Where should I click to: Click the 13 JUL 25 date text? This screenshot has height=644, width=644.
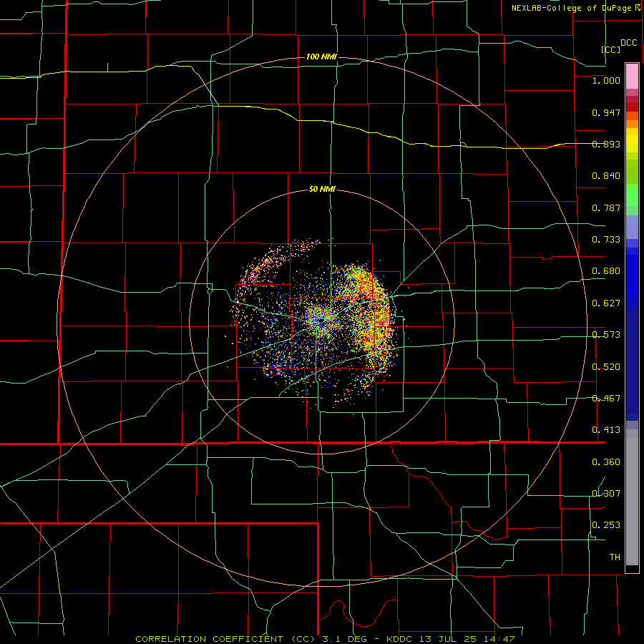coord(449,639)
